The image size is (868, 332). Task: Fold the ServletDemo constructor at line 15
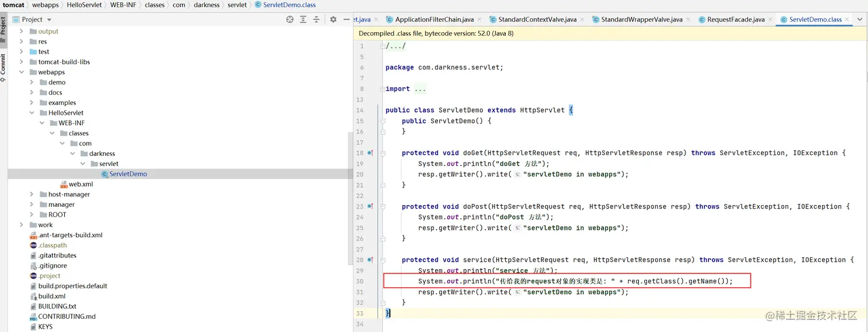[x=382, y=121]
